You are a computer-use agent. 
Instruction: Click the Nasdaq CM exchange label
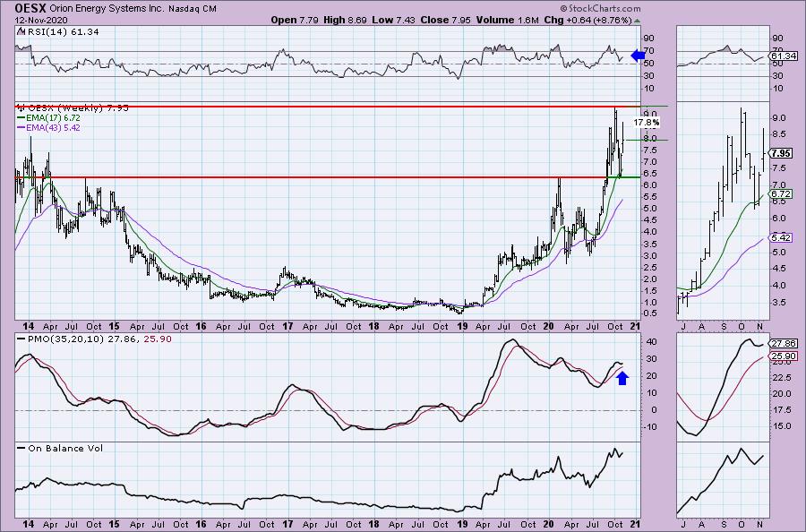(x=193, y=9)
